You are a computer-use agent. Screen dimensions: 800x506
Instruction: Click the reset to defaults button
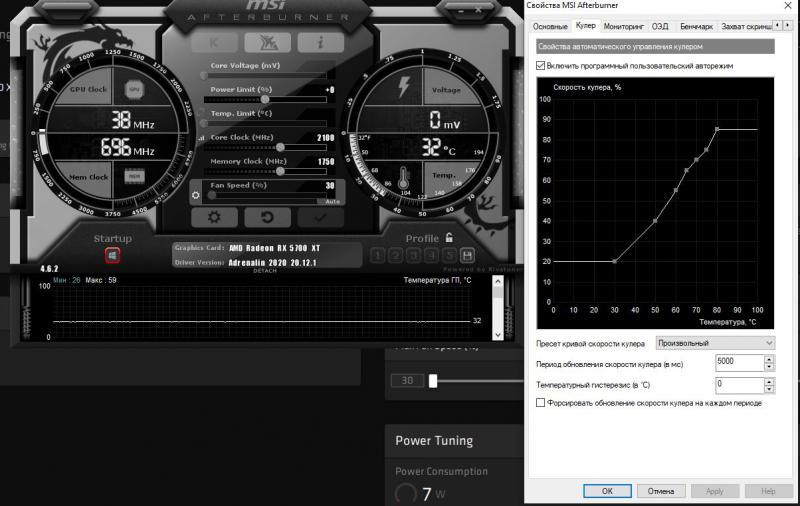point(267,216)
